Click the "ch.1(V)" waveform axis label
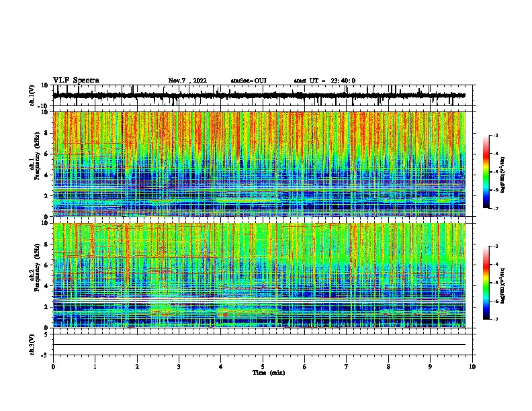The height and width of the screenshot is (411, 532). [x=32, y=95]
